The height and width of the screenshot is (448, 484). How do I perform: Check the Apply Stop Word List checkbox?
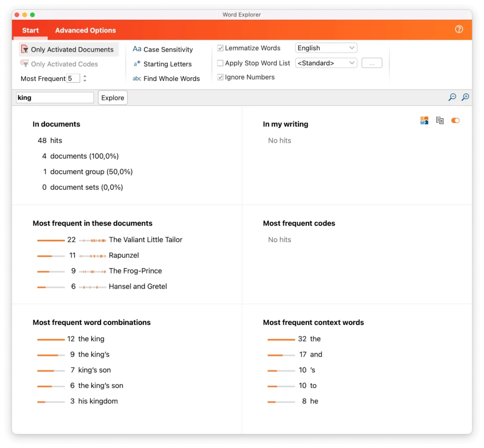(220, 63)
